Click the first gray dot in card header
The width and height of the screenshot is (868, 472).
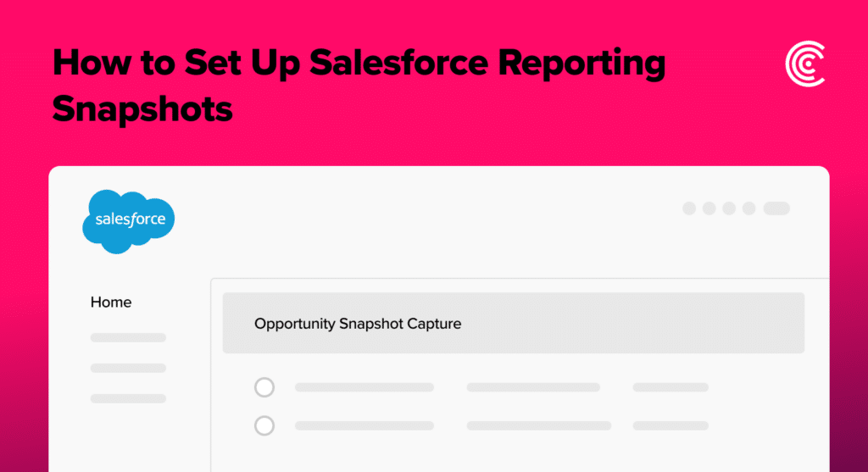coord(689,208)
